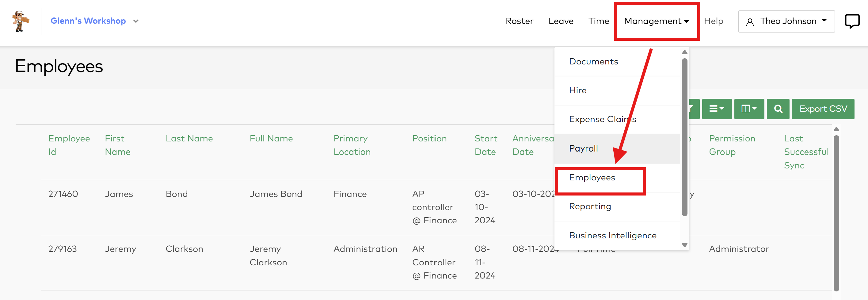Click the Export CSV button
This screenshot has width=868, height=300.
[823, 109]
